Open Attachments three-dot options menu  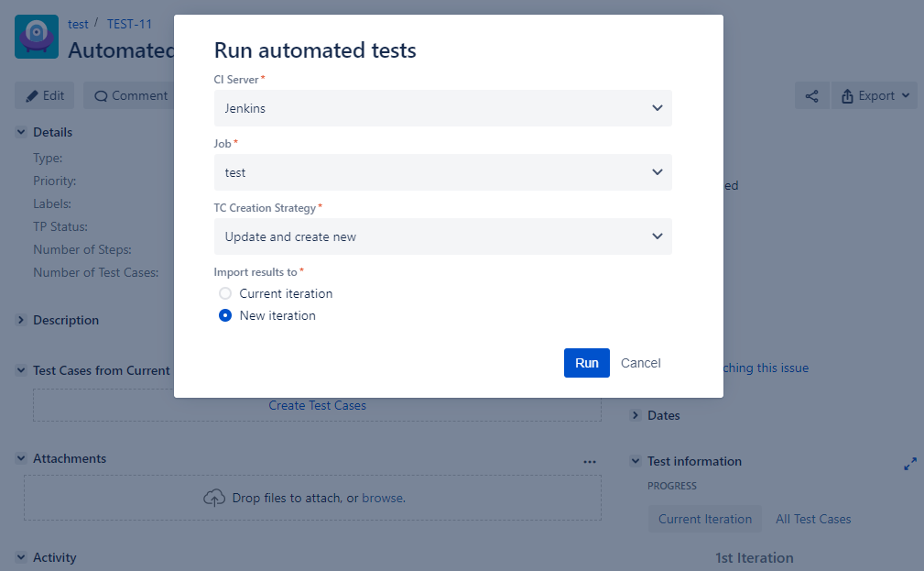coord(589,462)
